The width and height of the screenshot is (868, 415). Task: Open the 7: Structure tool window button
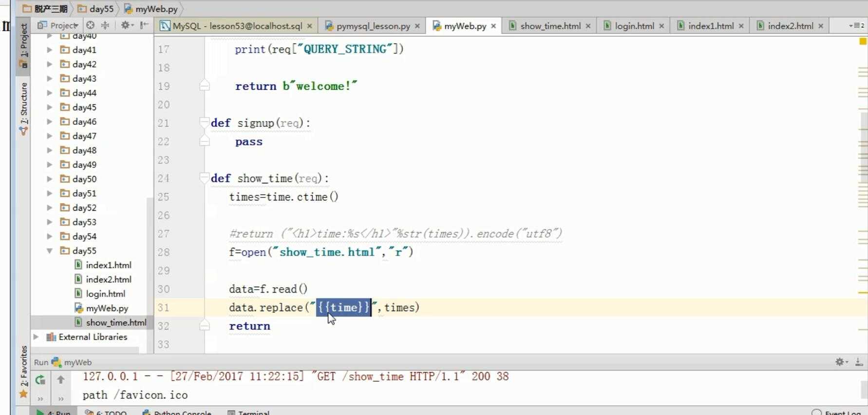23,108
